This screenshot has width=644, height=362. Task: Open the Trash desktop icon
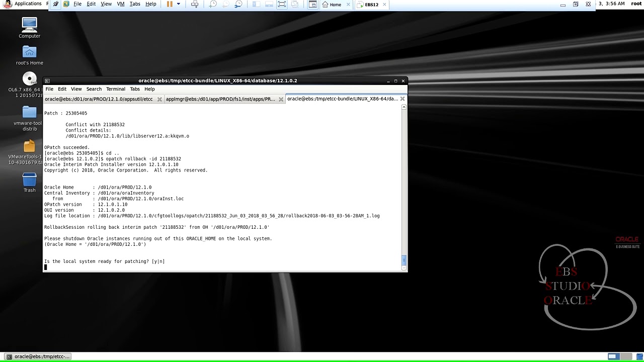pos(30,183)
